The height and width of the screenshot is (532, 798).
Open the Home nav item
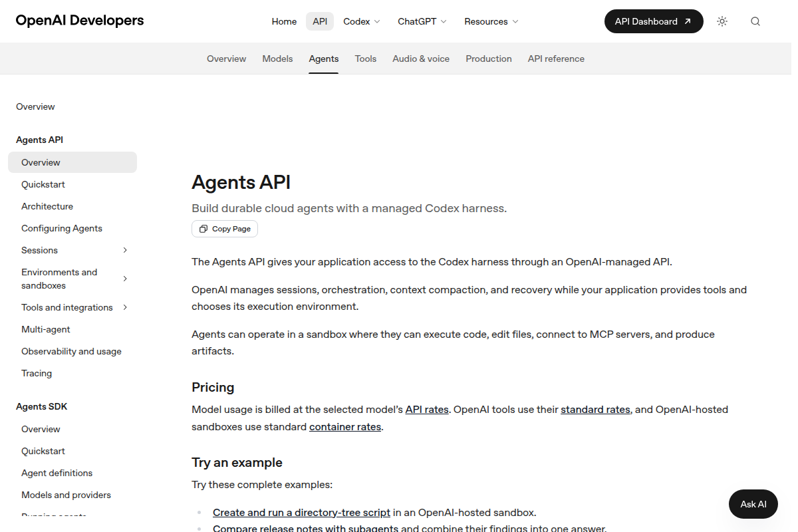tap(284, 21)
